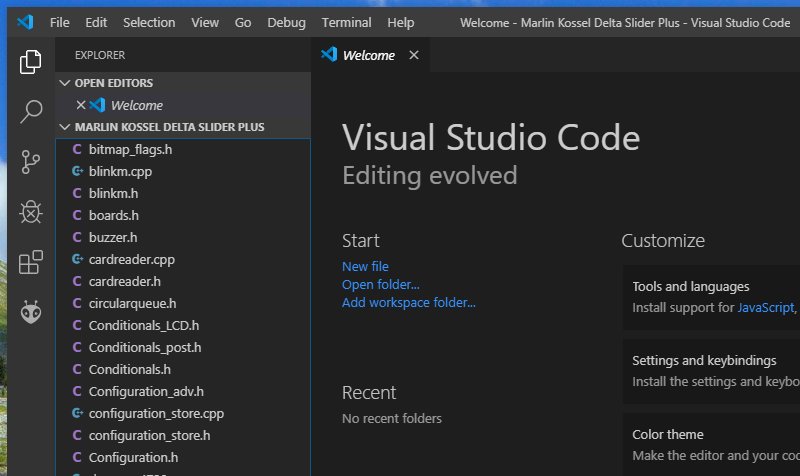The height and width of the screenshot is (476, 800).
Task: Click the VS Code logo in title bar
Action: (25, 22)
